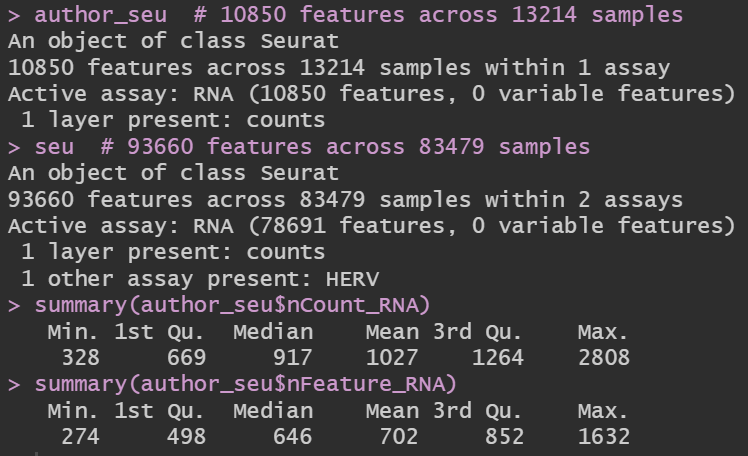Click the nFeature_RNA max value 1632
Screen dimensions: 748x456
click(x=603, y=436)
